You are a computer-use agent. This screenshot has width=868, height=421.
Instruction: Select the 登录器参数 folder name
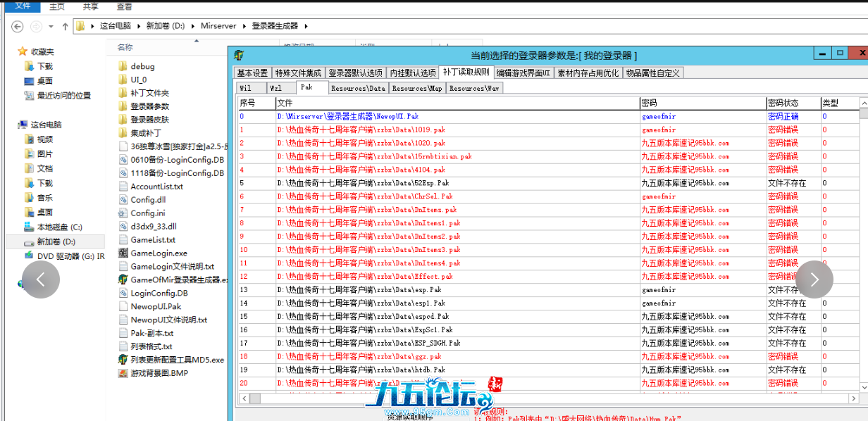point(149,106)
